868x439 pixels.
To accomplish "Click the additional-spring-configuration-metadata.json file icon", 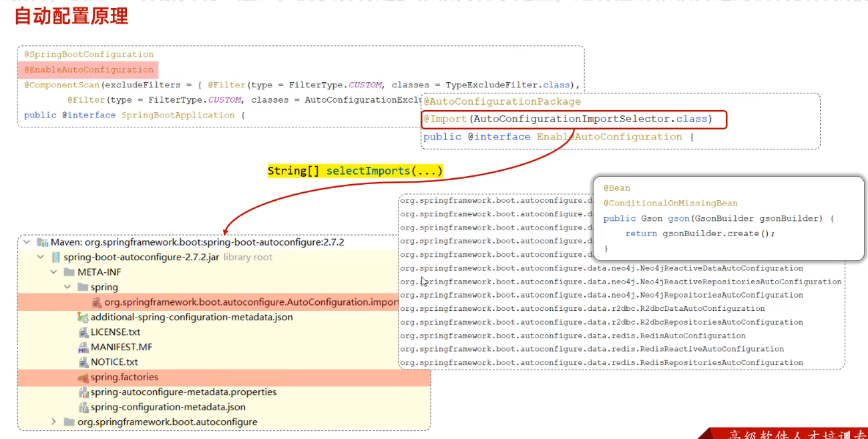I will coord(83,318).
